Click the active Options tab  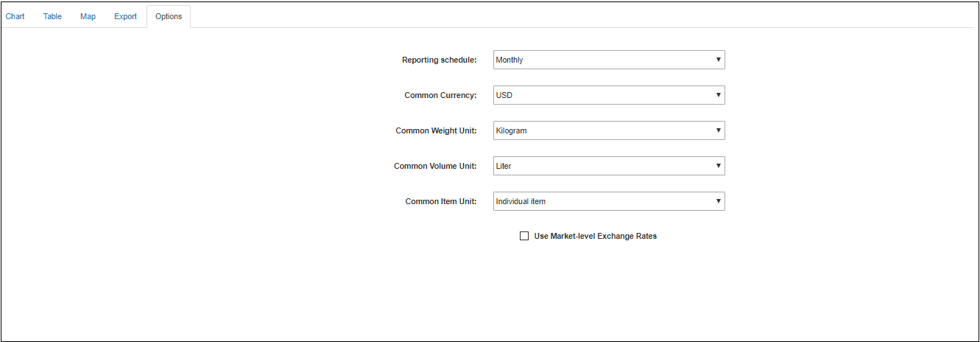(169, 16)
